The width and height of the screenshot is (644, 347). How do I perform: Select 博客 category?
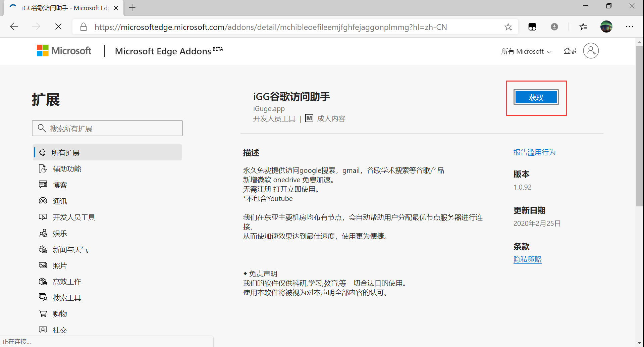pos(60,185)
